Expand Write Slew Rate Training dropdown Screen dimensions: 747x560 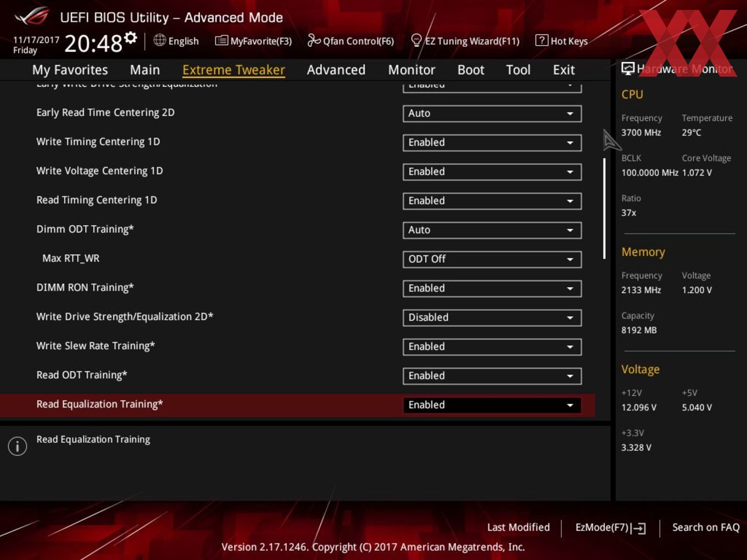click(x=492, y=346)
